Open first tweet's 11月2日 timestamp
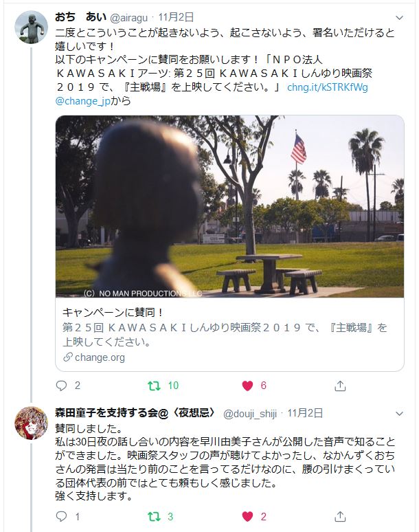Viewport: 419px width, 532px height. [x=176, y=17]
